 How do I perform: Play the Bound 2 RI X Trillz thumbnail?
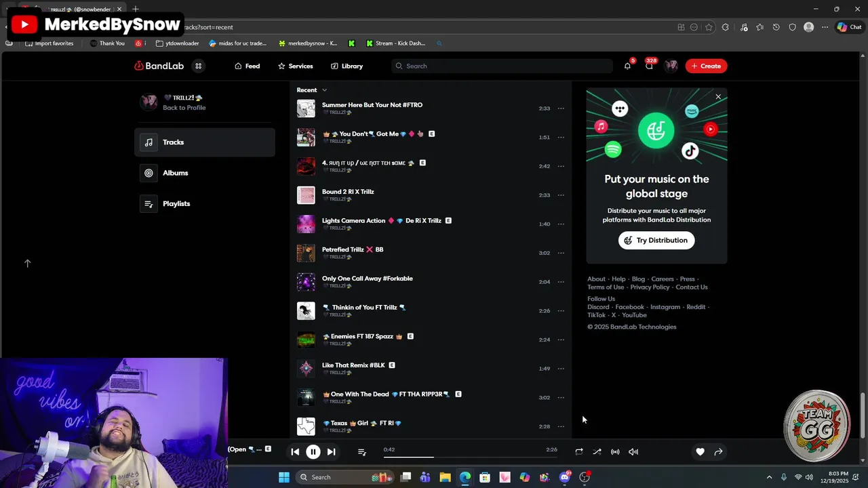point(306,195)
